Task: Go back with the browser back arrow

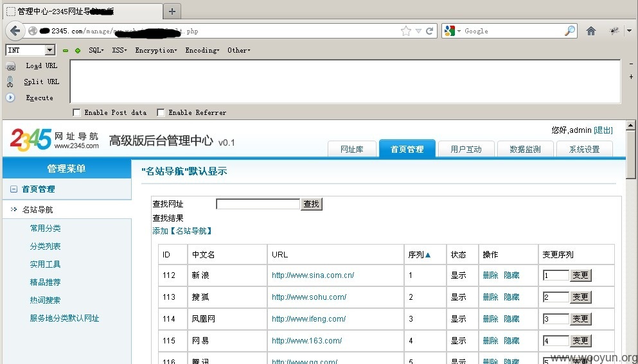Action: (x=15, y=31)
